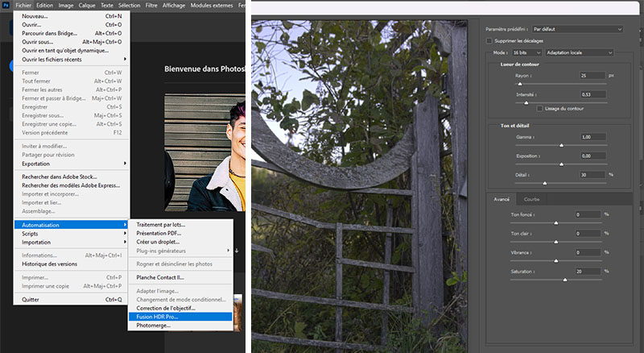Image resolution: width=644 pixels, height=353 pixels.
Task: Enable Supprimer les décalages checkbox
Action: pyautogui.click(x=489, y=41)
